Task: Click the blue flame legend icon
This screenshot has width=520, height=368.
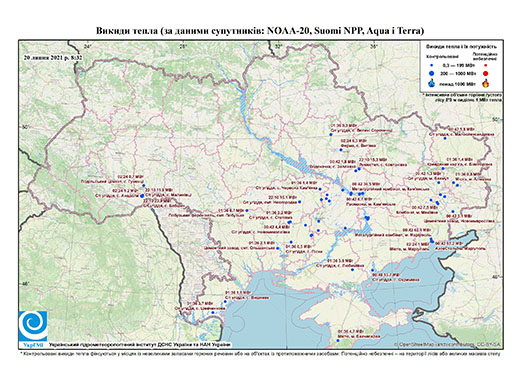Action: click(x=432, y=83)
